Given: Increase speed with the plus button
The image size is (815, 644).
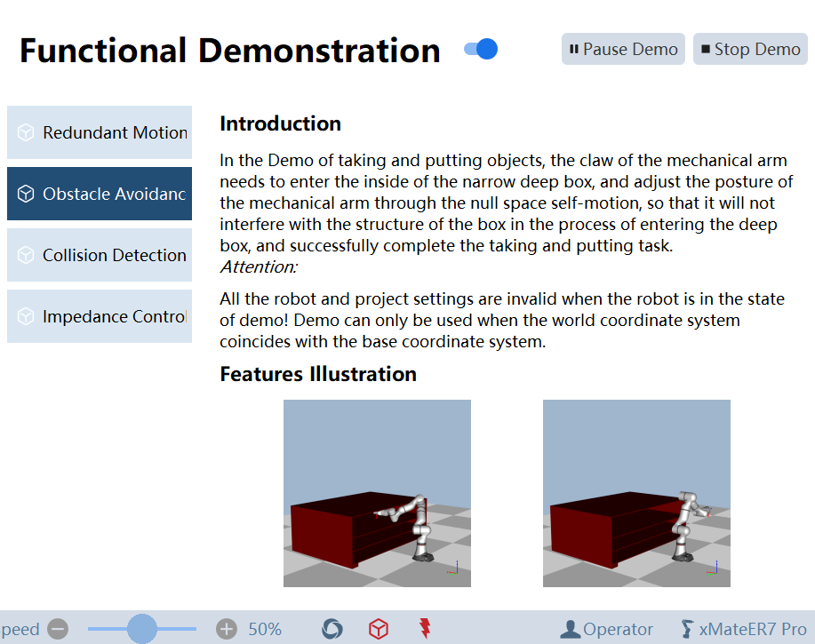Looking at the screenshot, I should 227,629.
